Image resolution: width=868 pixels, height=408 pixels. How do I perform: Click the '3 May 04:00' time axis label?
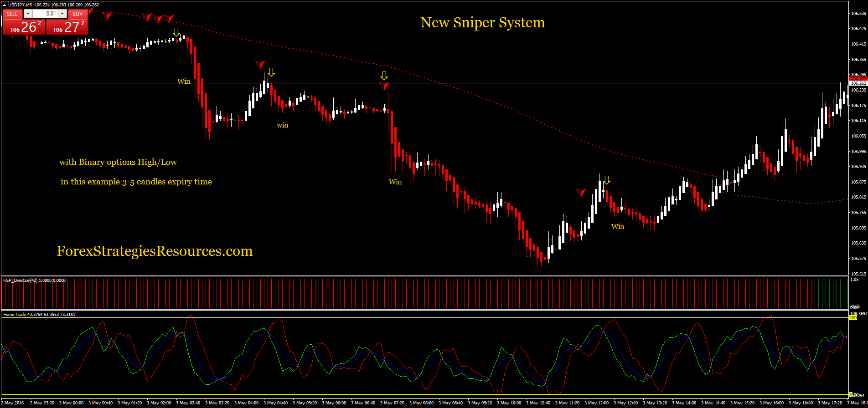pos(248,403)
